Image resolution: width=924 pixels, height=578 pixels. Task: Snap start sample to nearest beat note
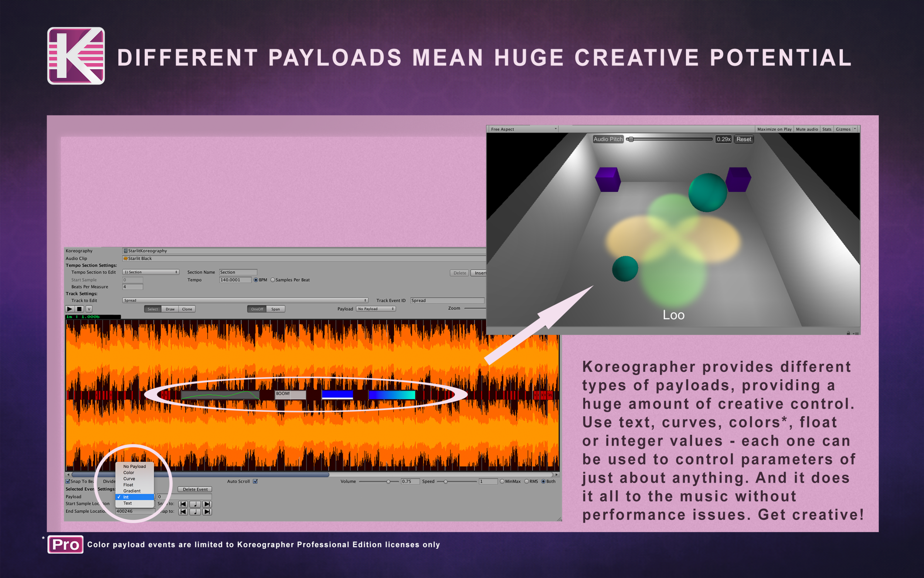(x=195, y=504)
